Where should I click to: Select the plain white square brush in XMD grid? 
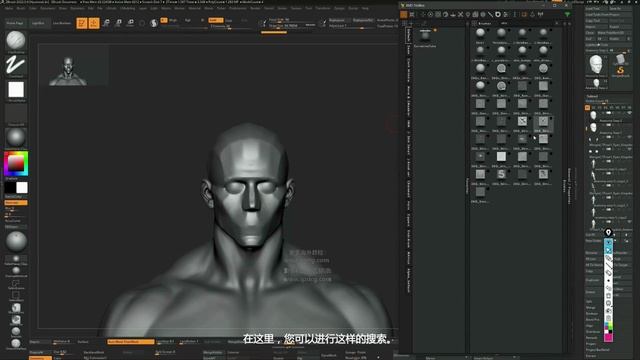pyautogui.click(x=501, y=156)
